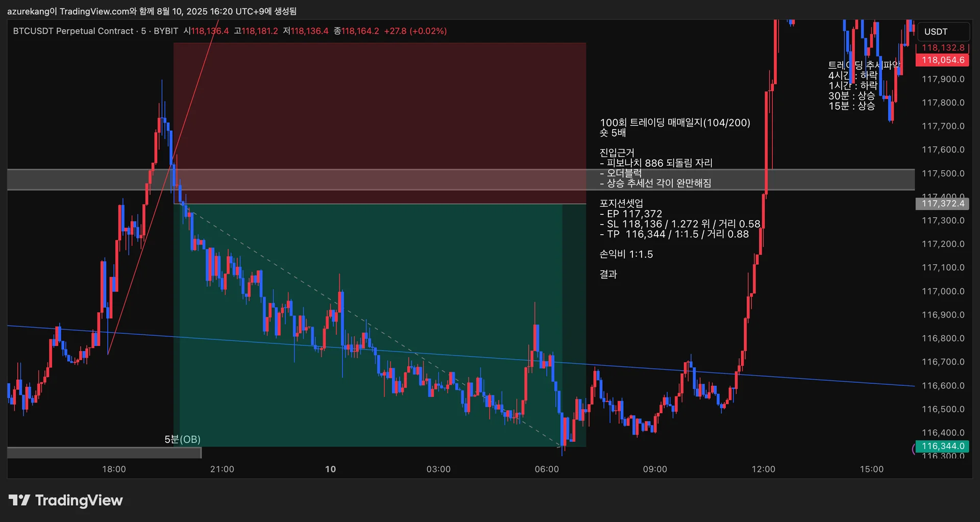This screenshot has height=522, width=980.
Task: Click the high price value 118,181.2
Action: click(x=260, y=31)
